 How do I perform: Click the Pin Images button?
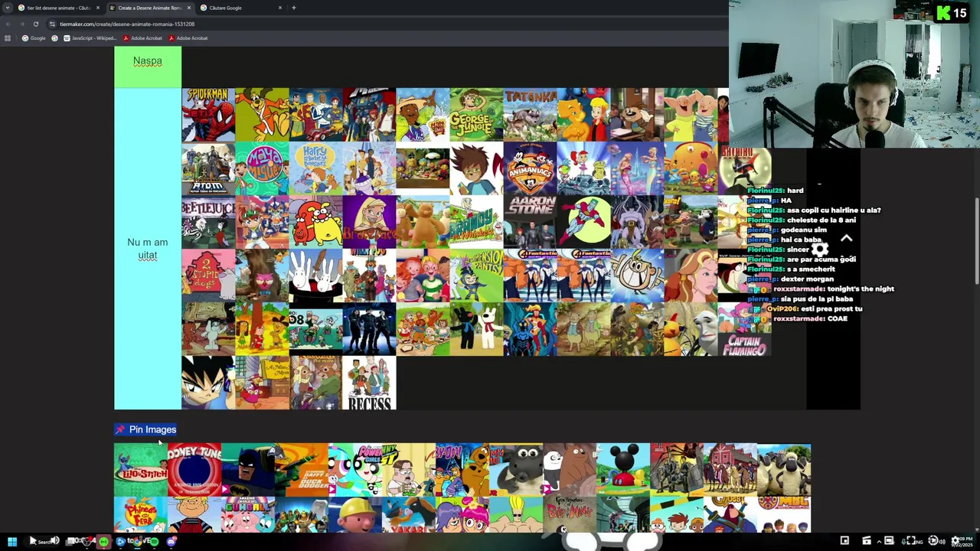pos(145,429)
